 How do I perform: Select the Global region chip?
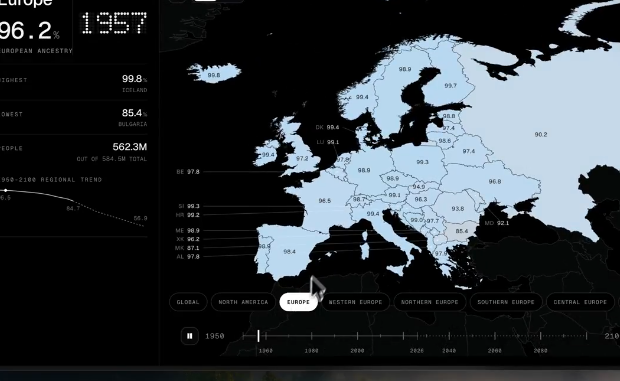188,302
